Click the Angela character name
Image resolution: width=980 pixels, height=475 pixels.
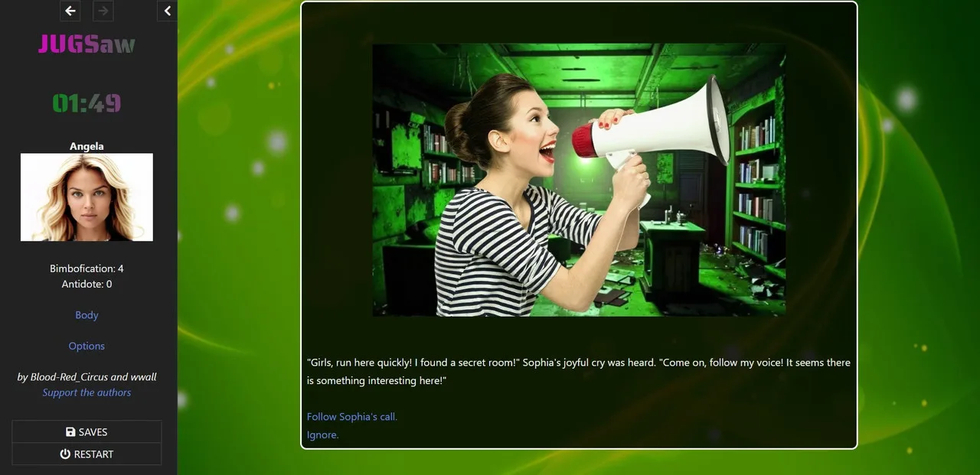point(87,146)
